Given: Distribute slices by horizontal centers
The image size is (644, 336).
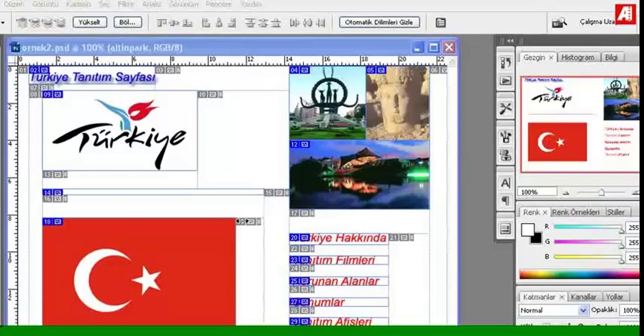Looking at the screenshot, I should 308,22.
